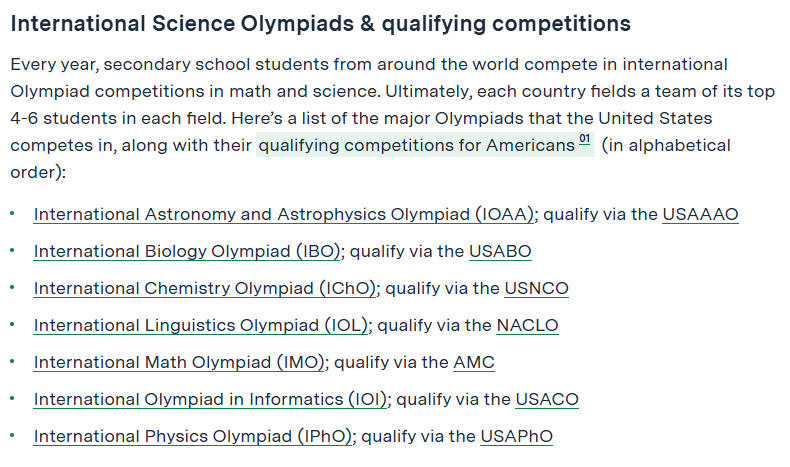Click the USACO link

[x=547, y=399]
